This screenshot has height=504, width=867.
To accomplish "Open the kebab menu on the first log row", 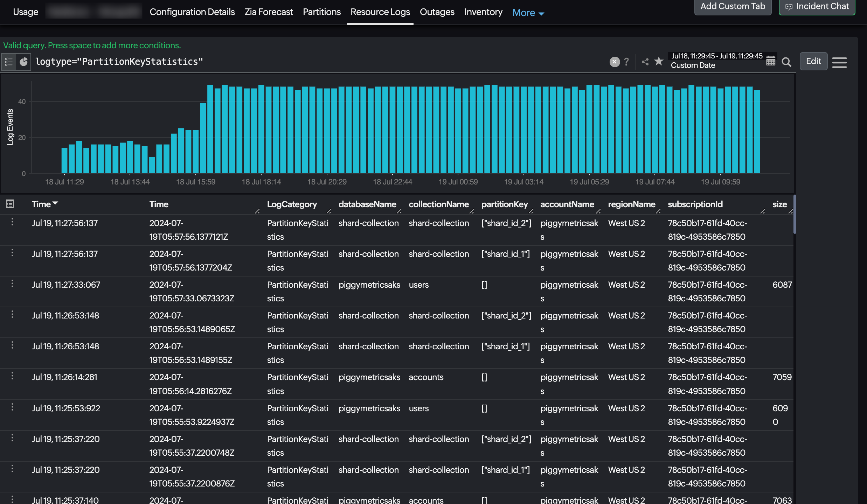I will (13, 223).
